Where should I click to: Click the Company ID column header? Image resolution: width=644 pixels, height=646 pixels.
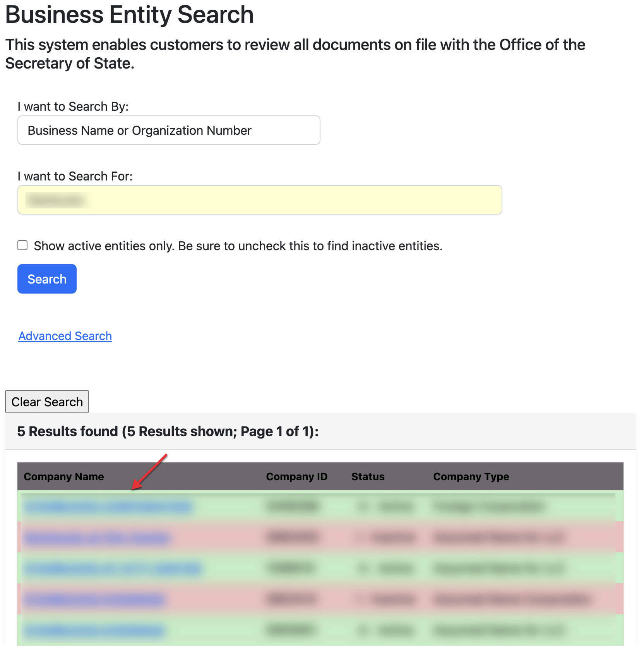point(296,477)
